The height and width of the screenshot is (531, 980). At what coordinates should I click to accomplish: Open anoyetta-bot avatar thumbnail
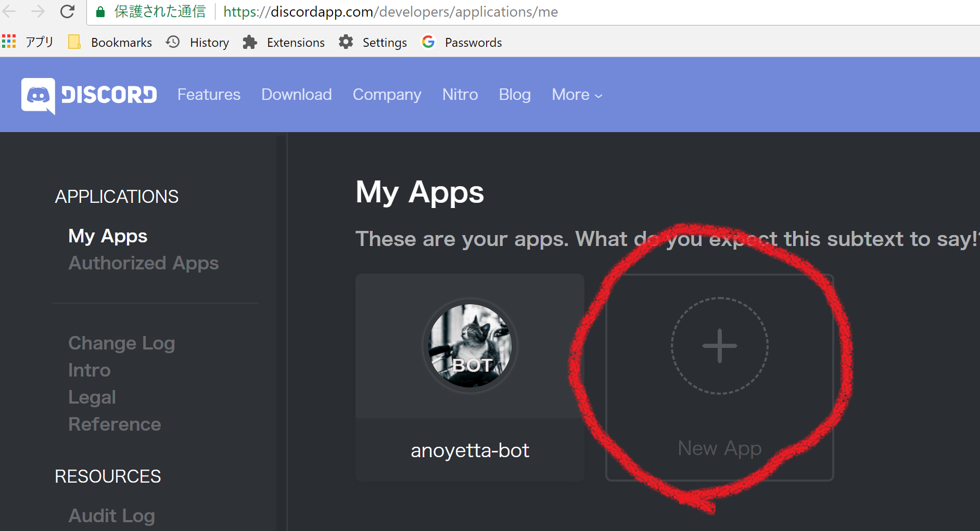tap(470, 346)
